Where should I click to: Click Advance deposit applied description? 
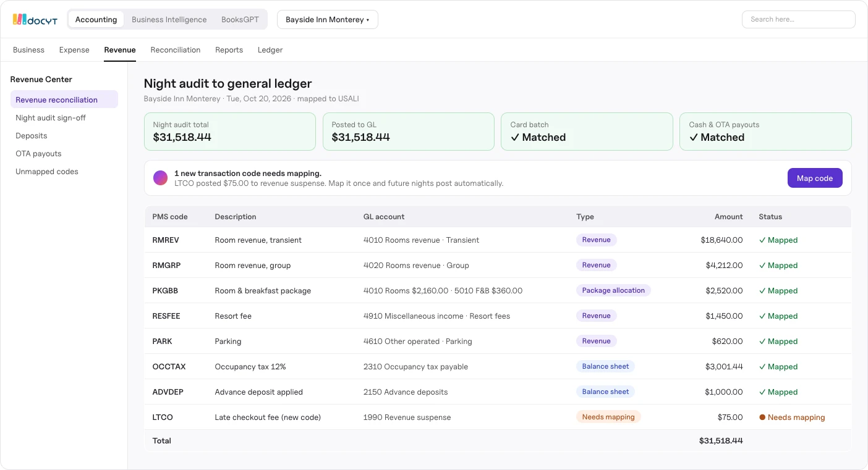pos(258,392)
